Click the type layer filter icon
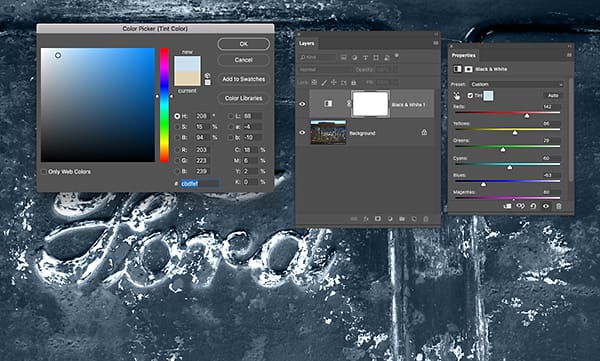 coord(365,57)
